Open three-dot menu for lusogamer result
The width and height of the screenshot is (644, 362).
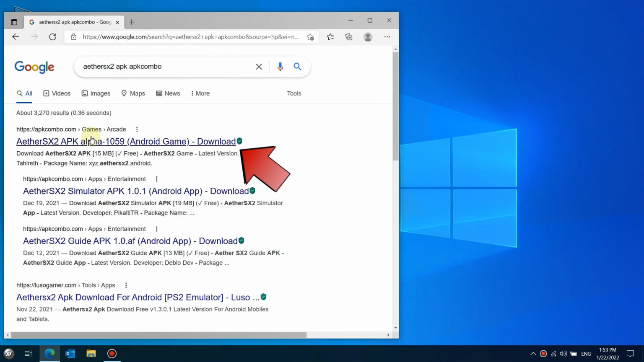coord(126,285)
